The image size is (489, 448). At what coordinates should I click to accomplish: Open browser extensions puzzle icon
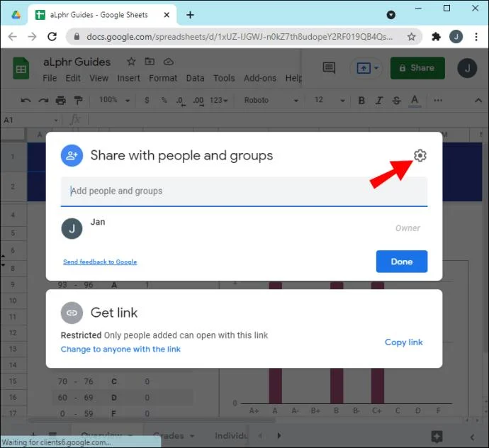click(x=436, y=36)
